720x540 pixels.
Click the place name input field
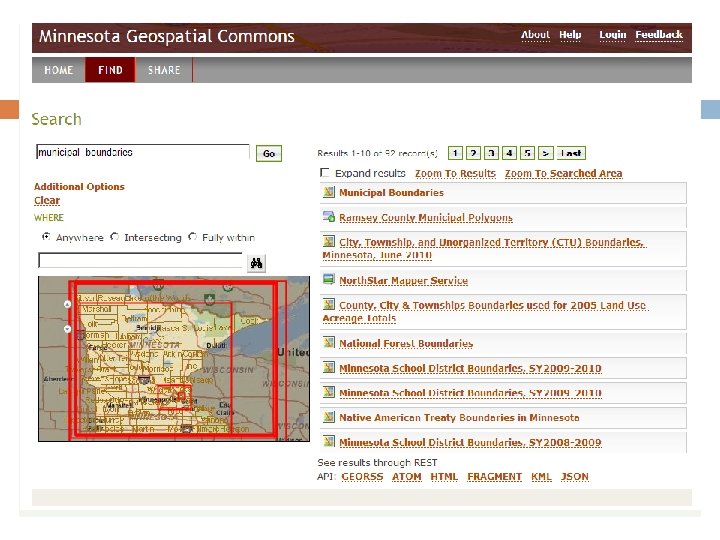coord(141,260)
